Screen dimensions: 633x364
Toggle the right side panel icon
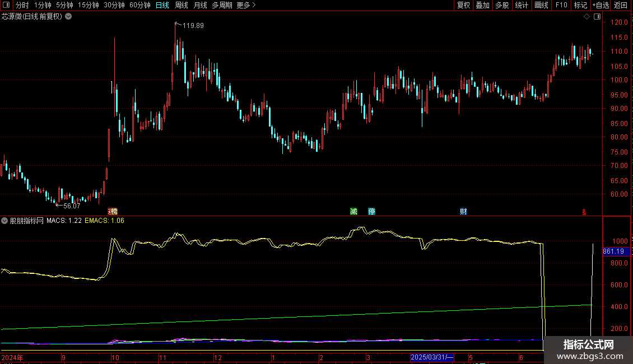(x=597, y=16)
